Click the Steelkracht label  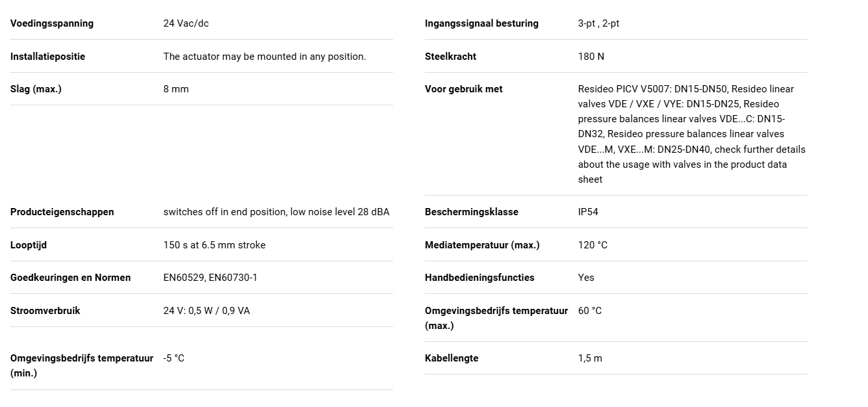tap(450, 57)
